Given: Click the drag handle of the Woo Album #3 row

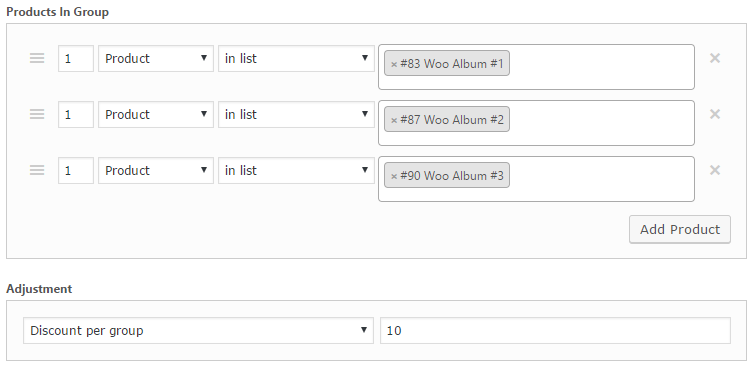Looking at the screenshot, I should (37, 170).
